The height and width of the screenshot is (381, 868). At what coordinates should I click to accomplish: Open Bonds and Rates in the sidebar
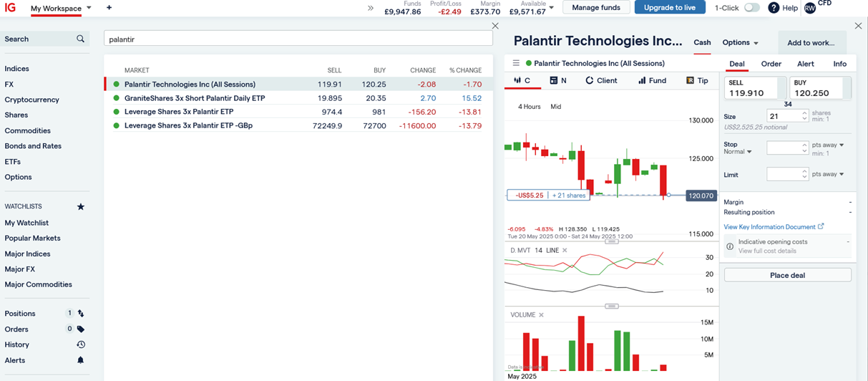click(33, 146)
